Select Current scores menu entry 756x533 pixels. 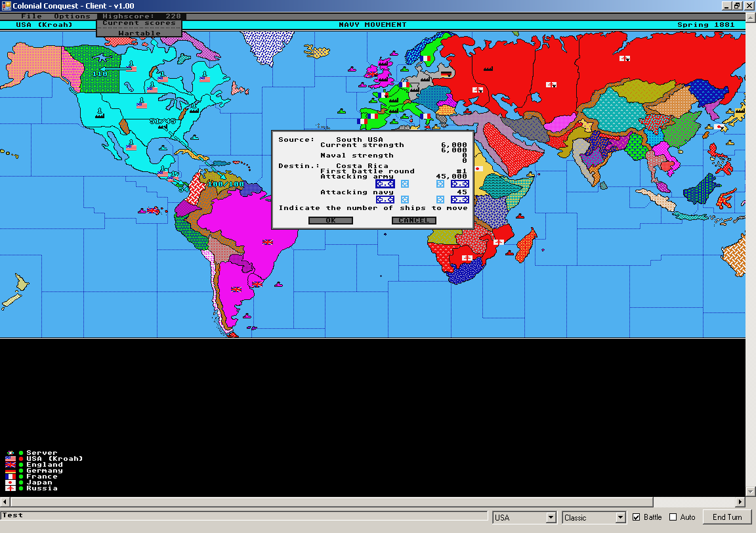click(139, 24)
